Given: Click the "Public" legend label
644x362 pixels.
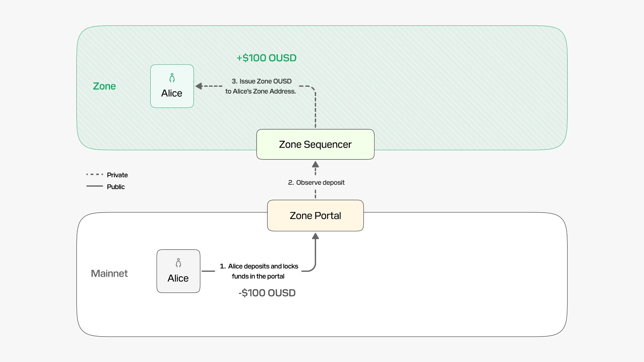Looking at the screenshot, I should (116, 187).
